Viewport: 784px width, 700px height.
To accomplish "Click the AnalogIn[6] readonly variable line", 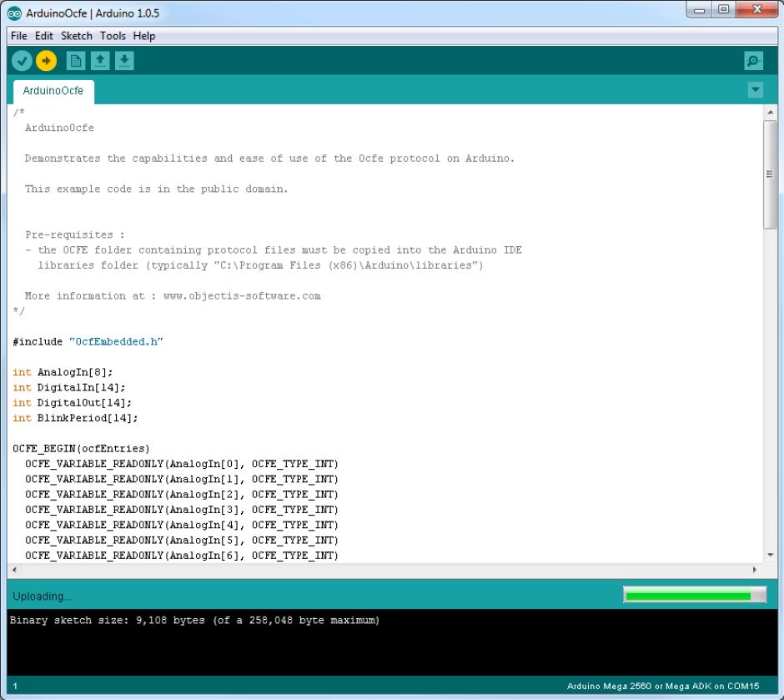I will (x=182, y=556).
